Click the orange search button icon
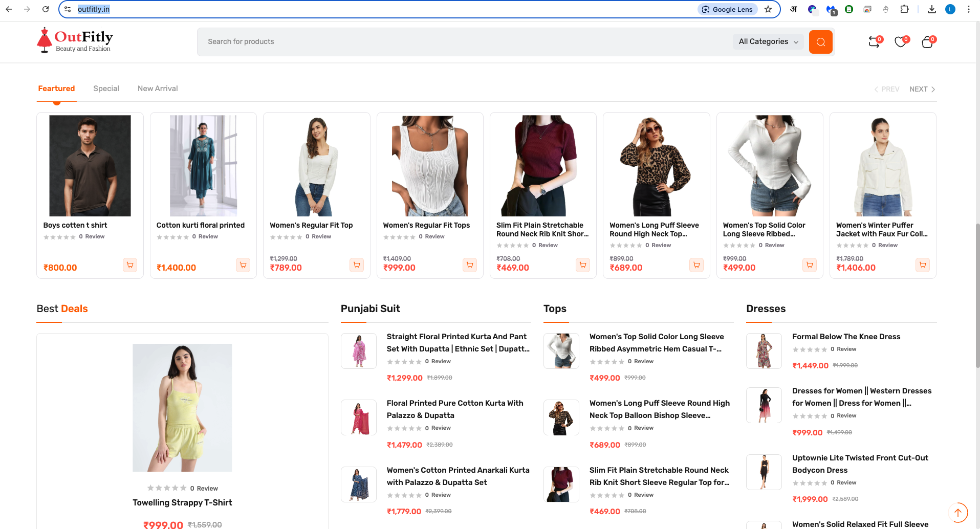The image size is (980, 529). (820, 42)
